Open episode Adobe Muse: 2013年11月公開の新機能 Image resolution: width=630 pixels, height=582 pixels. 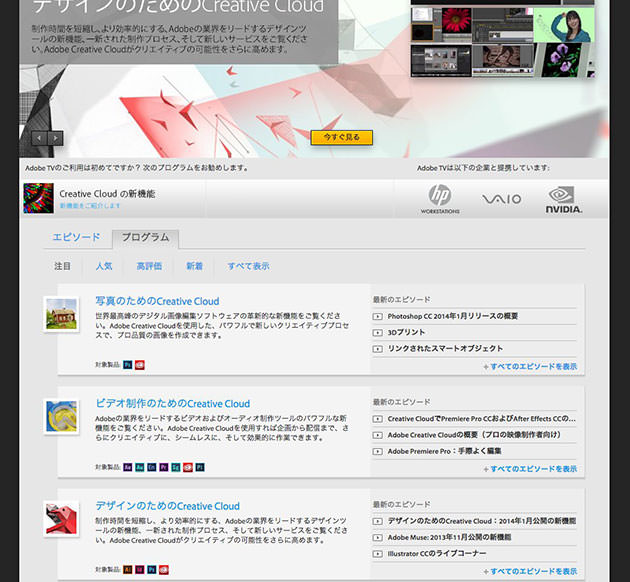[449, 537]
